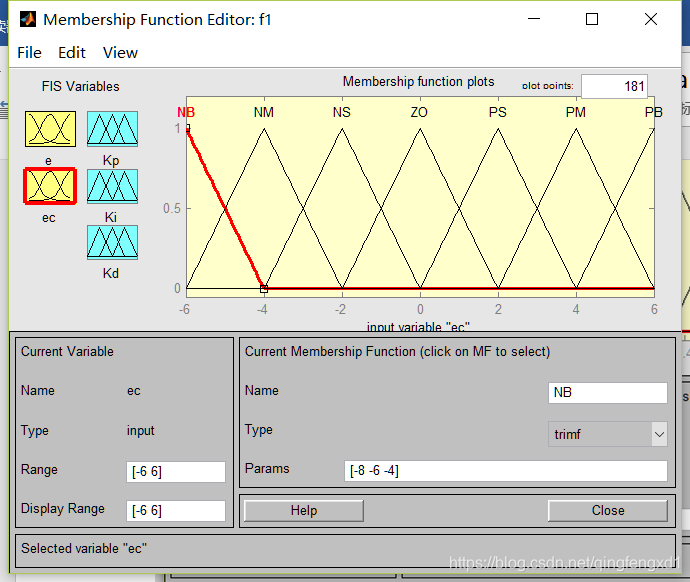
Task: Edit the Display Range field
Action: [176, 510]
